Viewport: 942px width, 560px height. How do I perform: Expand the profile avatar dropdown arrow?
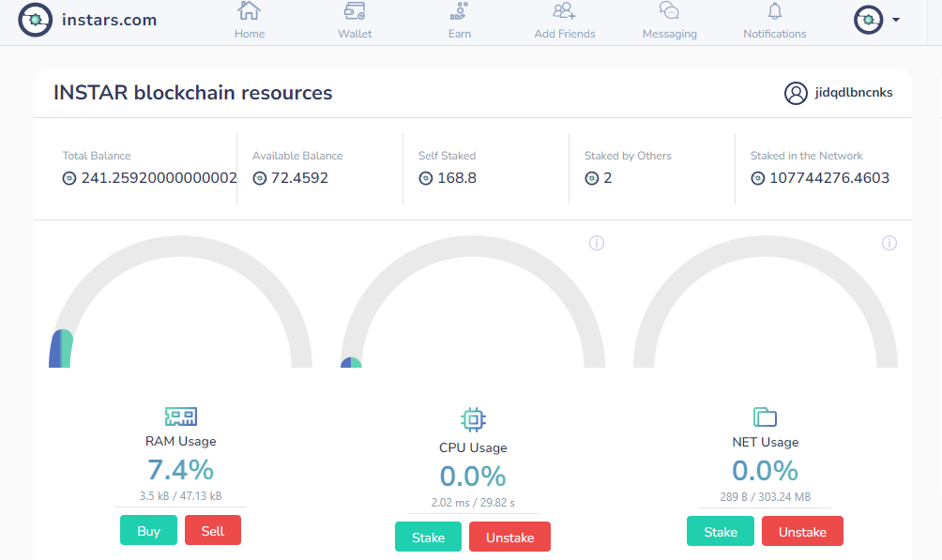[x=896, y=20]
